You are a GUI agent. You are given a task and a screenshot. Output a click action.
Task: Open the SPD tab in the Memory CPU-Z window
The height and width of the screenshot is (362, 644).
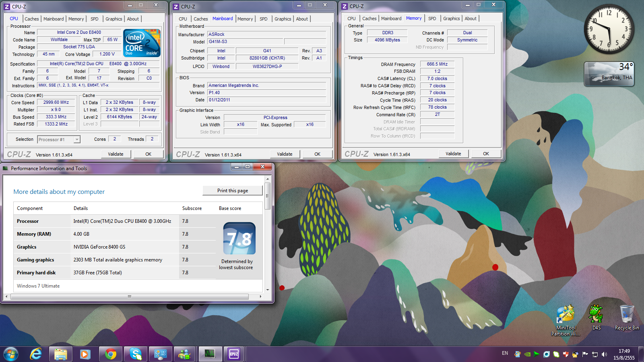click(x=432, y=19)
